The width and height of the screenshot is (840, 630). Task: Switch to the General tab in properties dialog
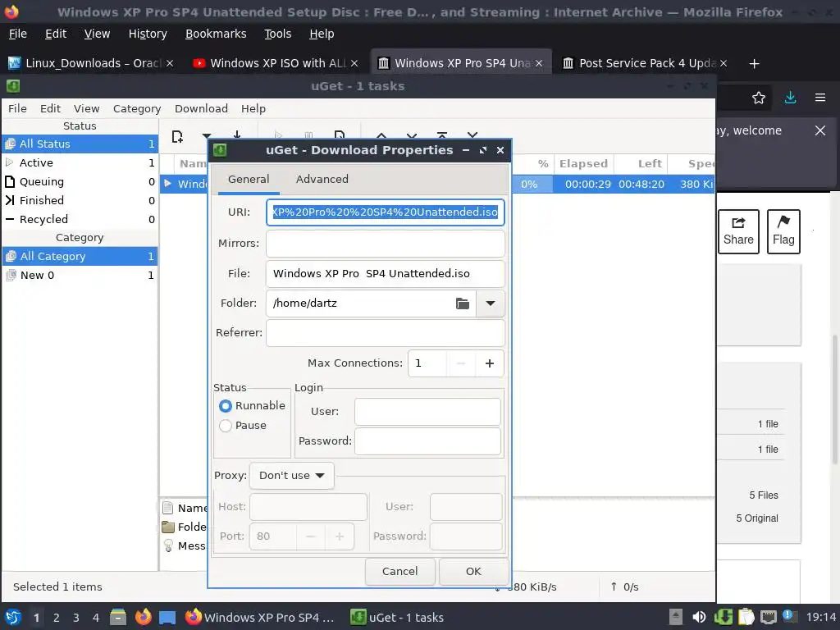tap(249, 179)
